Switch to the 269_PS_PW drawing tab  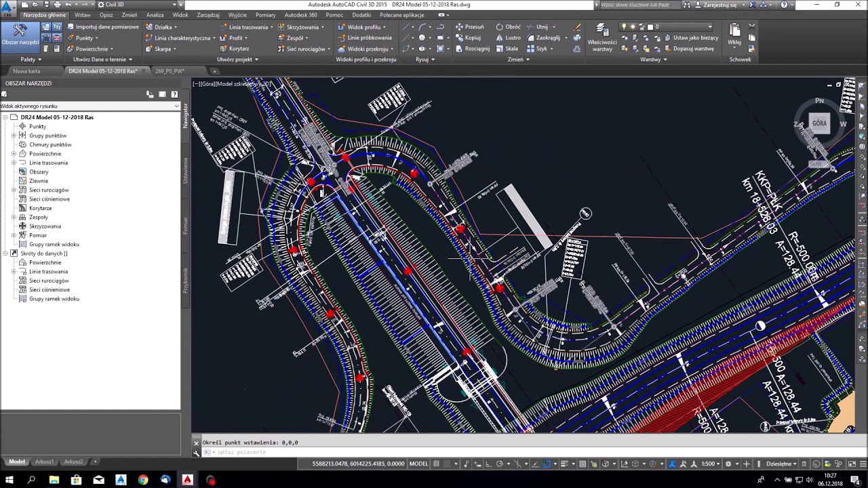point(169,71)
